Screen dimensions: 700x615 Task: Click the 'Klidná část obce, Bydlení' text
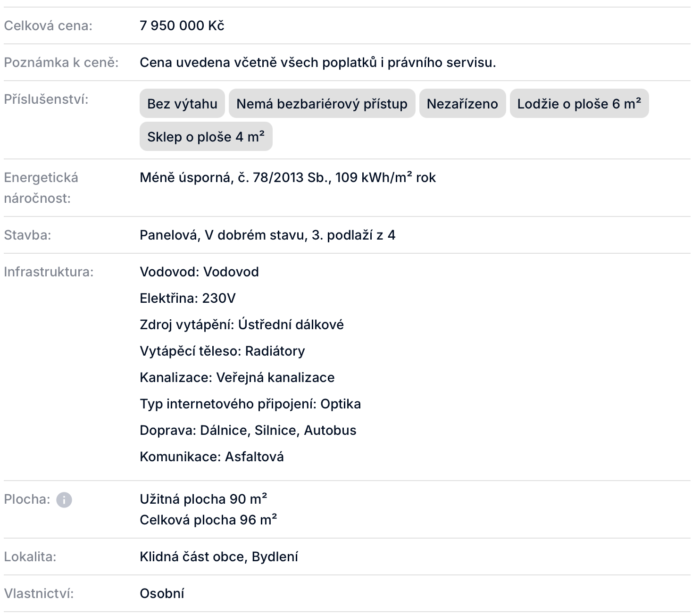[218, 557]
